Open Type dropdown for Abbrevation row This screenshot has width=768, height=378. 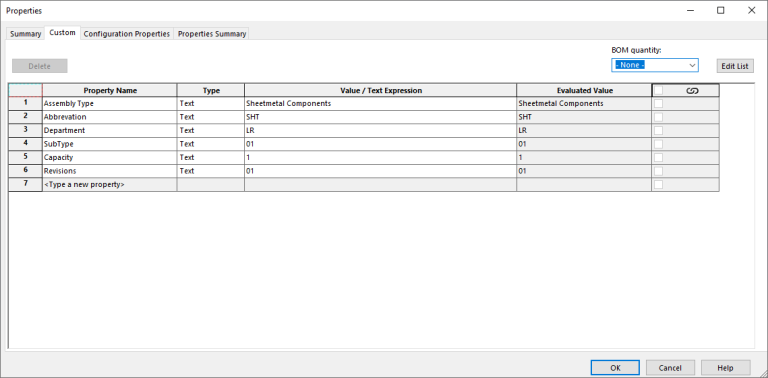(211, 117)
